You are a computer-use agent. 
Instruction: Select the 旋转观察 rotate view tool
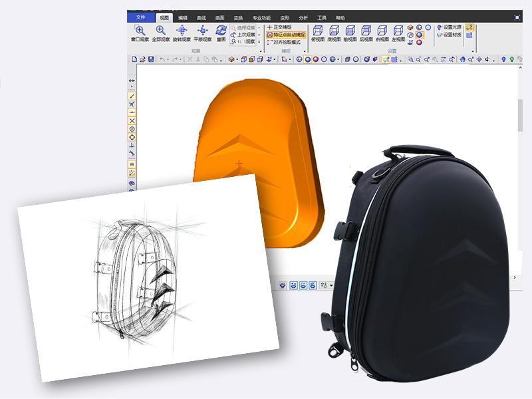(x=182, y=31)
